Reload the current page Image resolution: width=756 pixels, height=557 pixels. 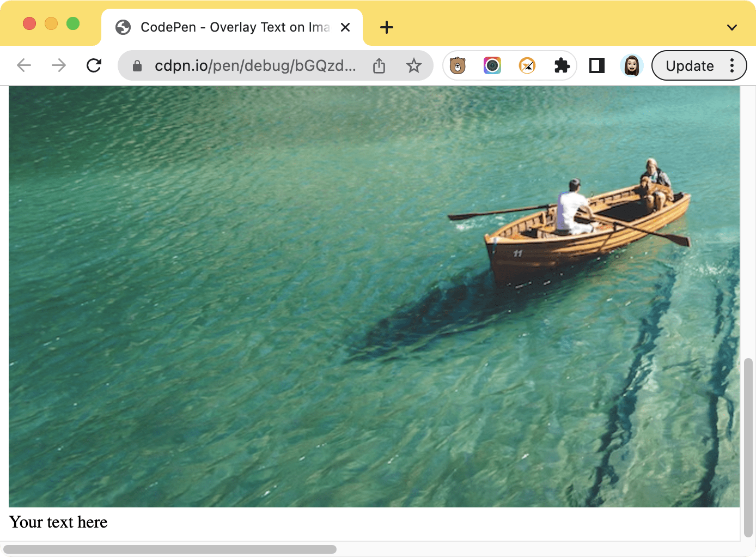coord(94,65)
